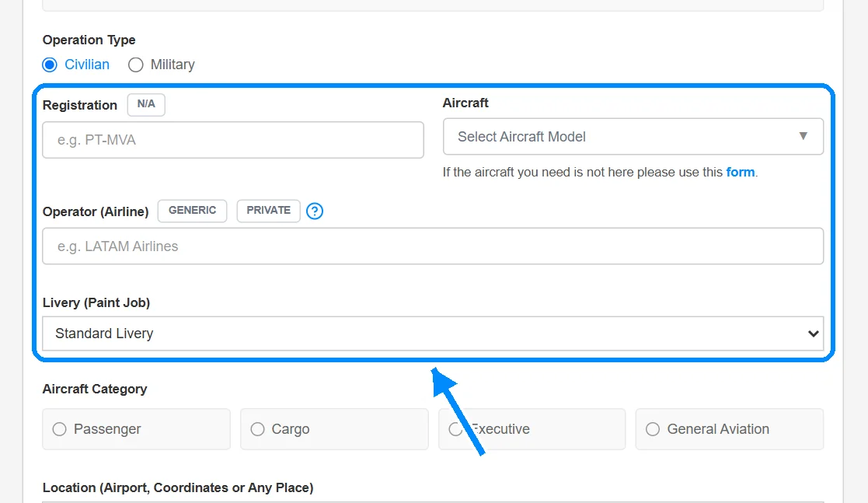The width and height of the screenshot is (868, 503).
Task: Click the Livery (Paint Job) label
Action: (96, 302)
